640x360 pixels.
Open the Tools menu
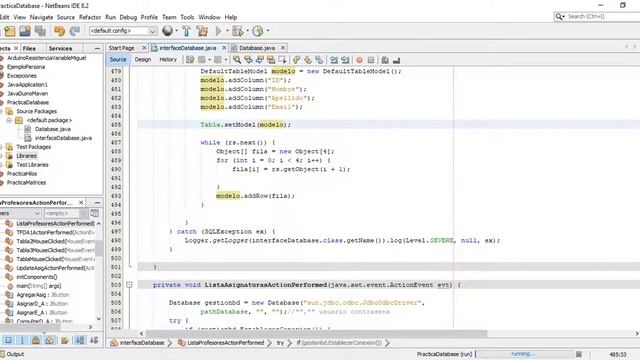[x=187, y=17]
